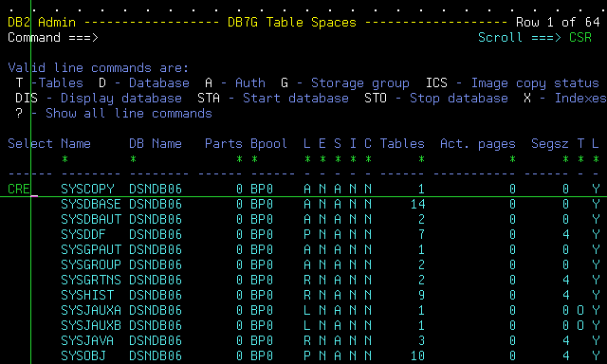Image resolution: width=607 pixels, height=364 pixels.
Task: Click the 'G - Storage group' line command
Action: (345, 82)
